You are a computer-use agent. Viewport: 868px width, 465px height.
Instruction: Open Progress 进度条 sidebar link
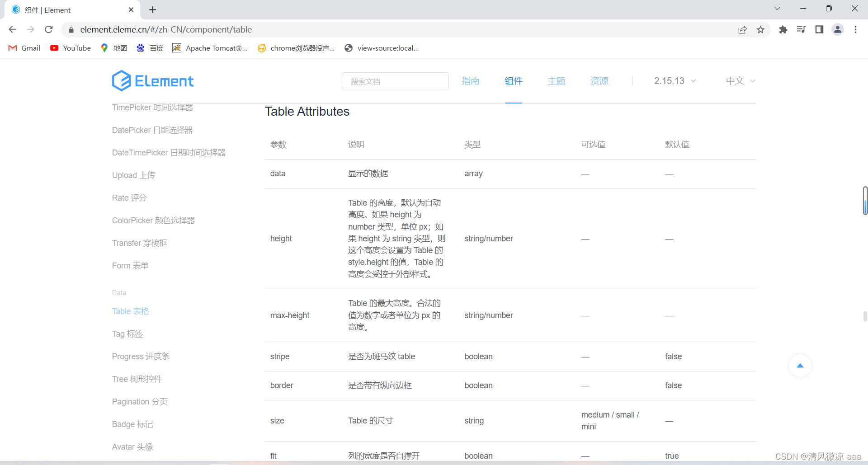(x=141, y=357)
